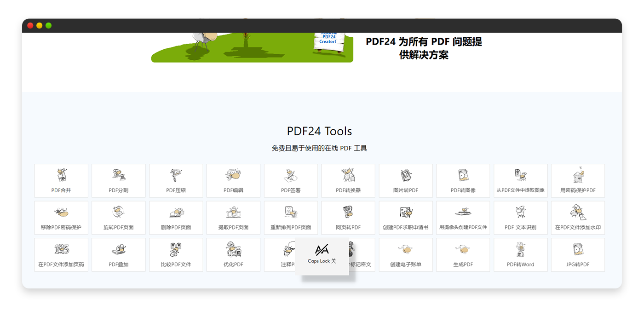Select the PDF 文本识别 OCR tool
This screenshot has width=644, height=322.
point(521,218)
